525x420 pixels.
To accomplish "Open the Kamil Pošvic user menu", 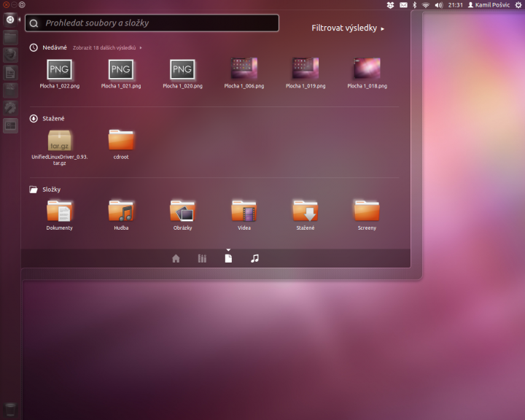I will (x=488, y=5).
